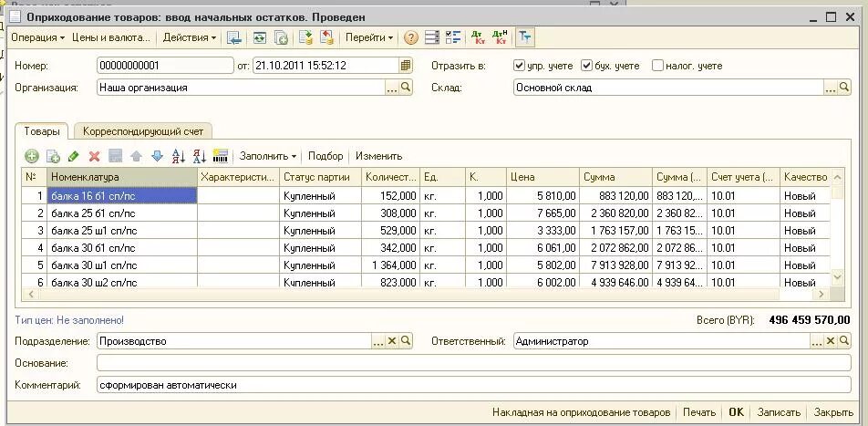The height and width of the screenshot is (426, 868).
Task: Click the refresh document icon
Action: coord(260,37)
